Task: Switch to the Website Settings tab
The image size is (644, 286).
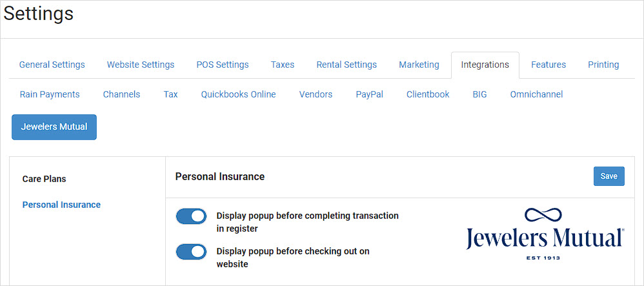Action: click(141, 65)
